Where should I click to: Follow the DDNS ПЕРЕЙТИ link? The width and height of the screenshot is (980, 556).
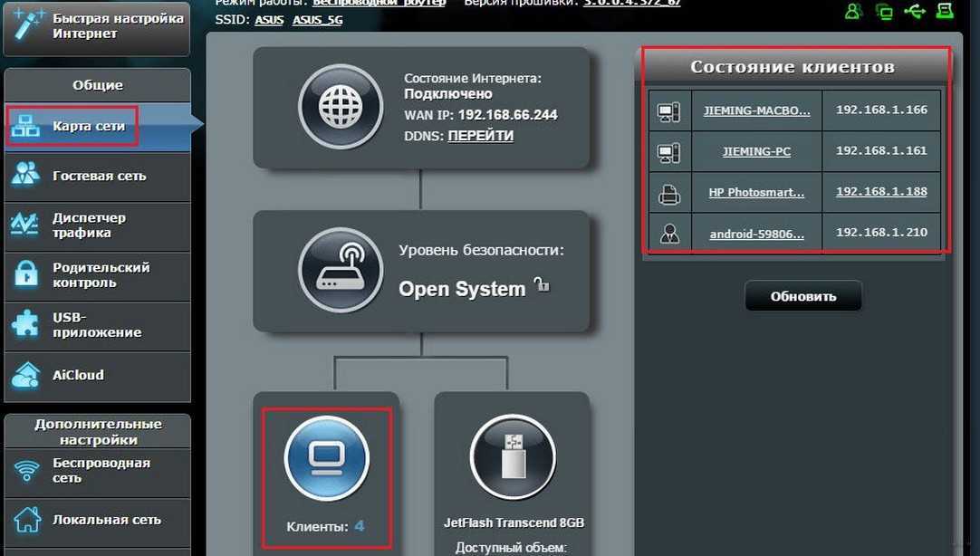tap(480, 136)
